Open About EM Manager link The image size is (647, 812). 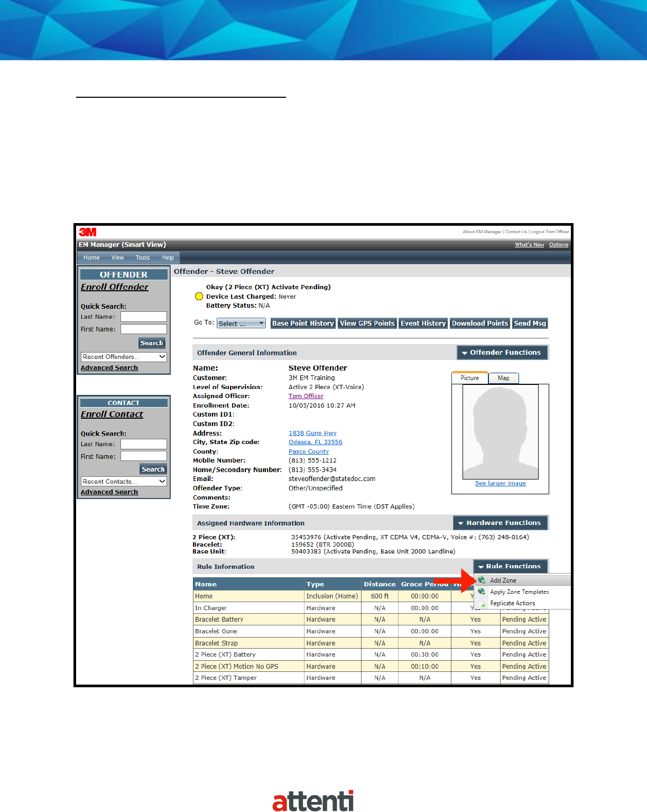click(482, 232)
